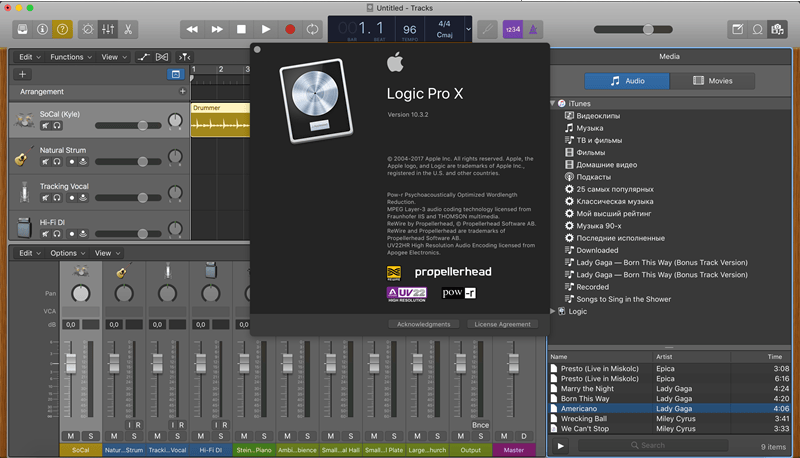The height and width of the screenshot is (458, 800).
Task: Add new track with plus button
Action: (22, 74)
